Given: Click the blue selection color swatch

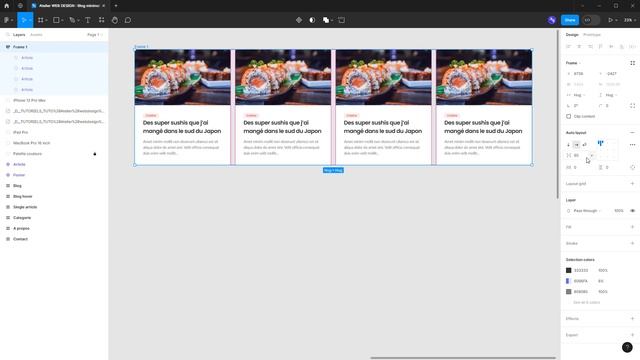Looking at the screenshot, I should point(568,281).
